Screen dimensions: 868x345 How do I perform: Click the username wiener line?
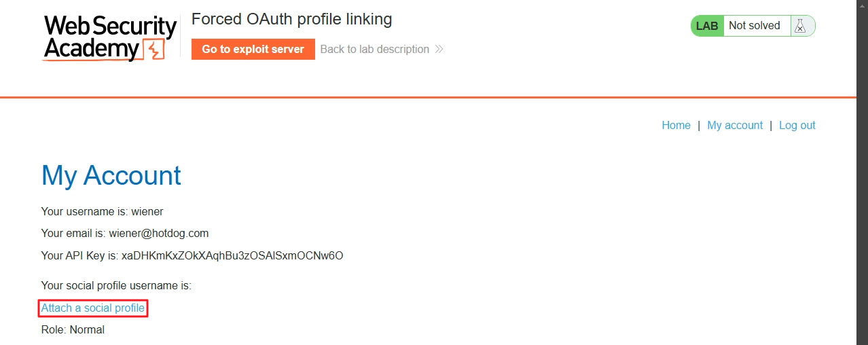tap(103, 211)
